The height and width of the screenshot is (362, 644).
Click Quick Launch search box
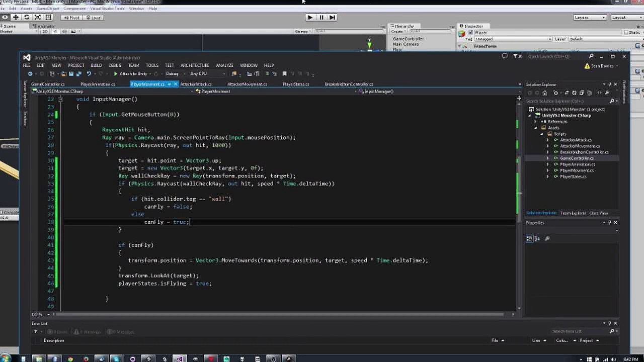tap(557, 56)
